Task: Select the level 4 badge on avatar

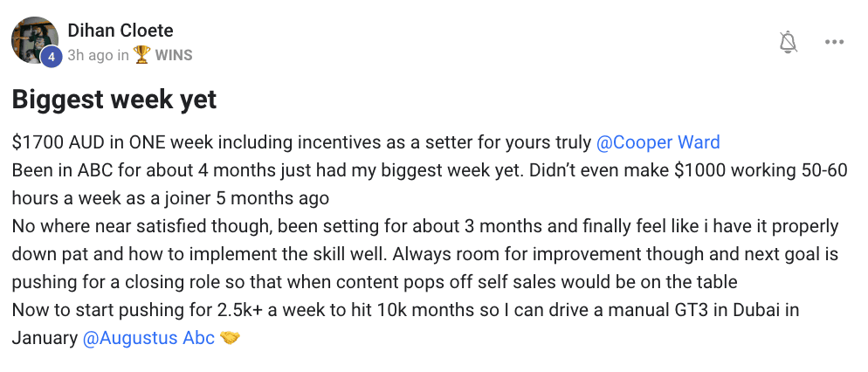Action: [x=51, y=57]
